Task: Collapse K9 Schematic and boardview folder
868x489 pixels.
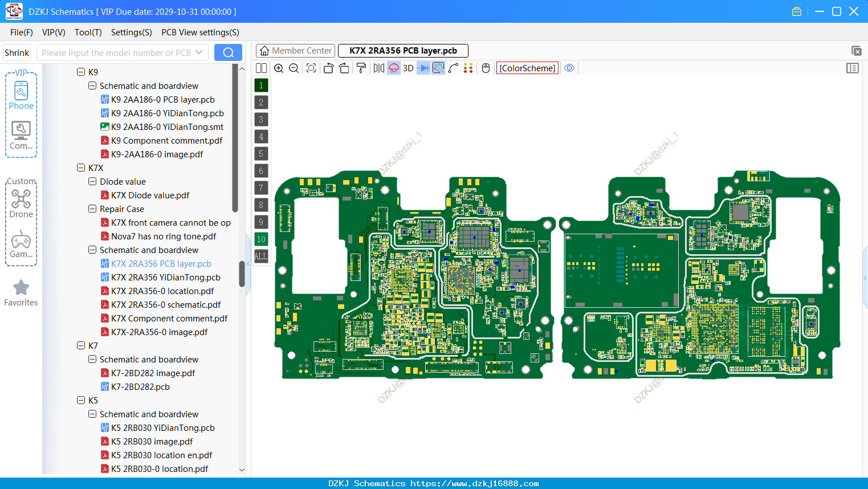Action: click(x=92, y=86)
